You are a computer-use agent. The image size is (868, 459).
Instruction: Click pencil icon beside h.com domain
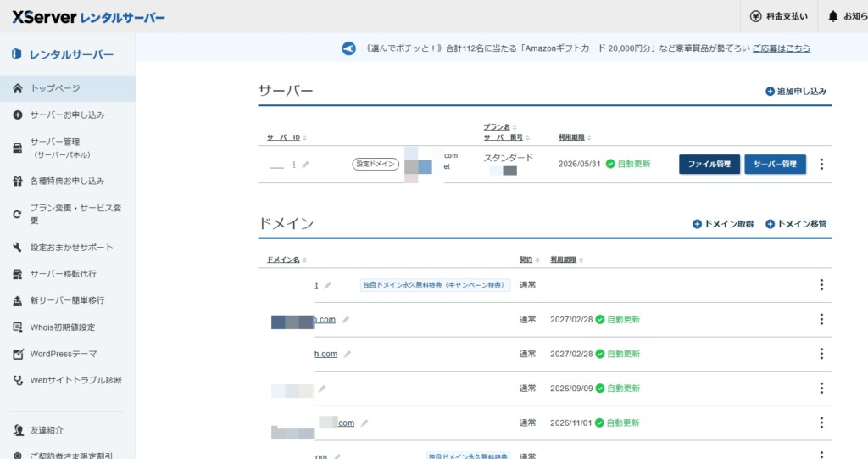[x=347, y=355]
